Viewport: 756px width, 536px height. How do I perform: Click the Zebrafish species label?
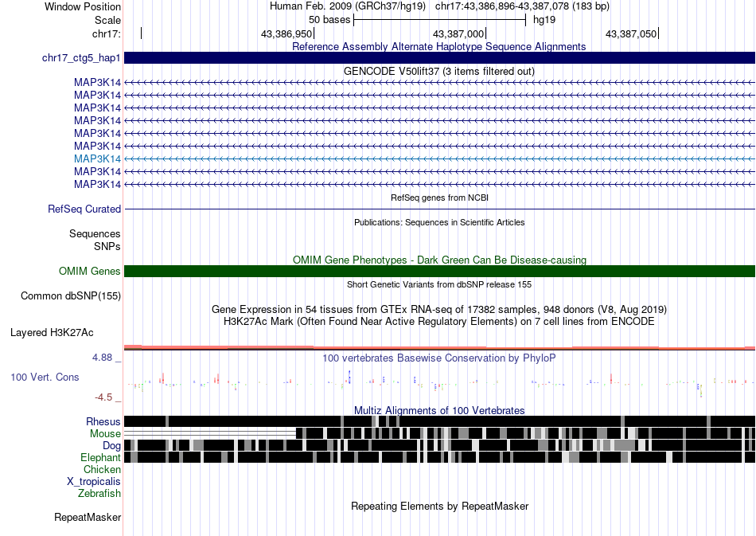[x=99, y=494]
